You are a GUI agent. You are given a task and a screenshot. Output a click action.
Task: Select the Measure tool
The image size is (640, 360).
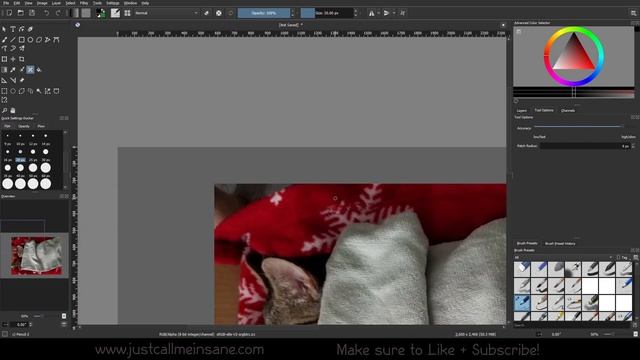click(x=13, y=80)
